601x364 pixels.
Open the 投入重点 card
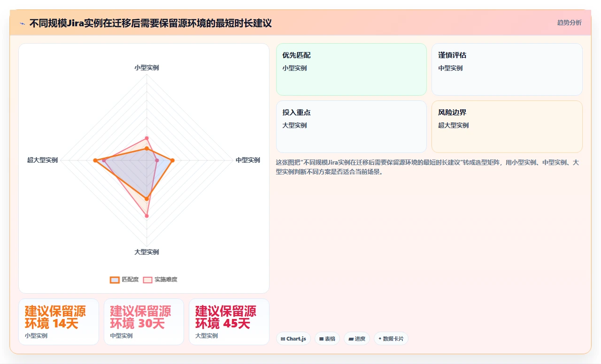click(x=351, y=127)
